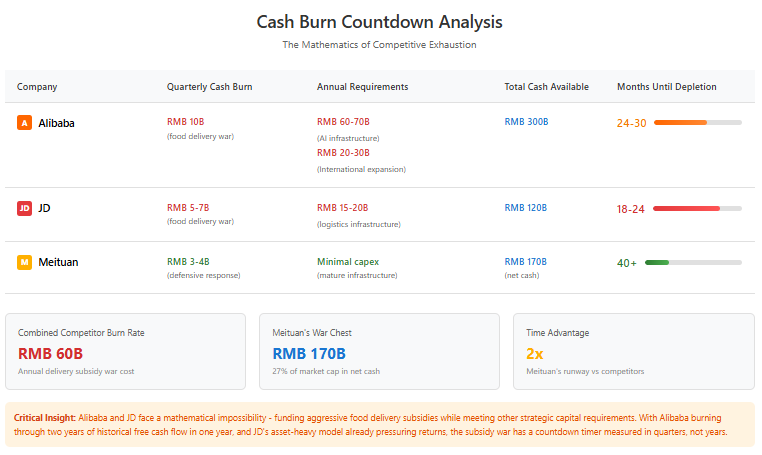762x455 pixels.
Task: Click the Meituan's War Chest card label
Action: tap(312, 332)
